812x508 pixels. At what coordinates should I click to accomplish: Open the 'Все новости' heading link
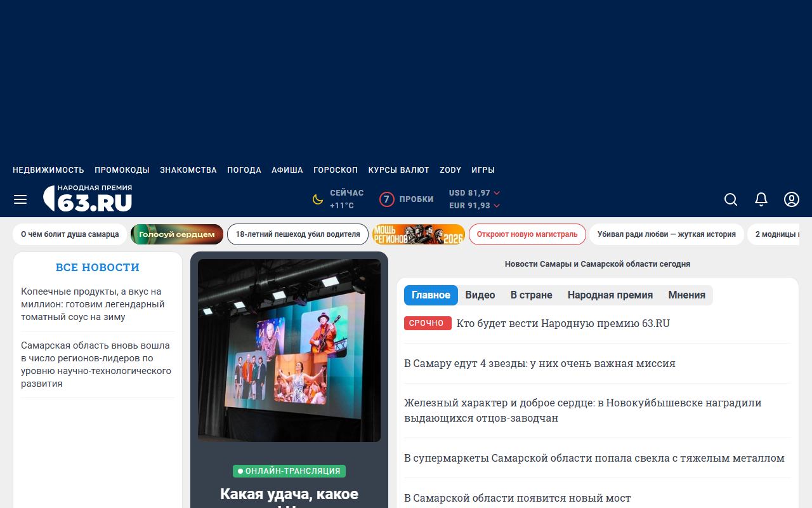[98, 267]
